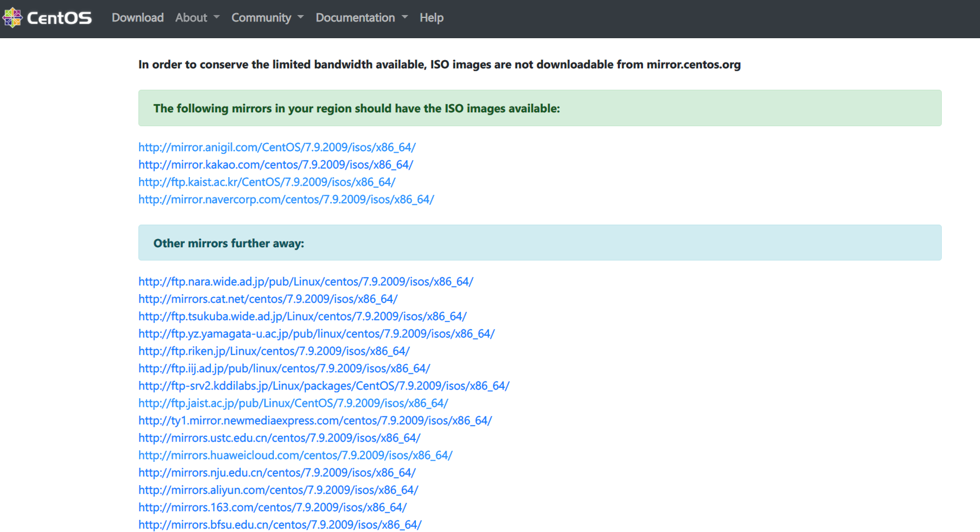Open the Download page
Screen dimensions: 980x532
(138, 18)
